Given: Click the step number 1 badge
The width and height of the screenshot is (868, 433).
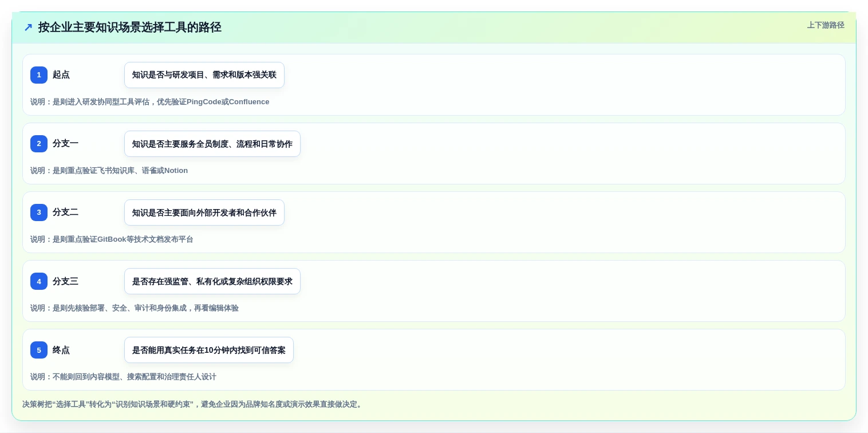Looking at the screenshot, I should click(x=39, y=75).
